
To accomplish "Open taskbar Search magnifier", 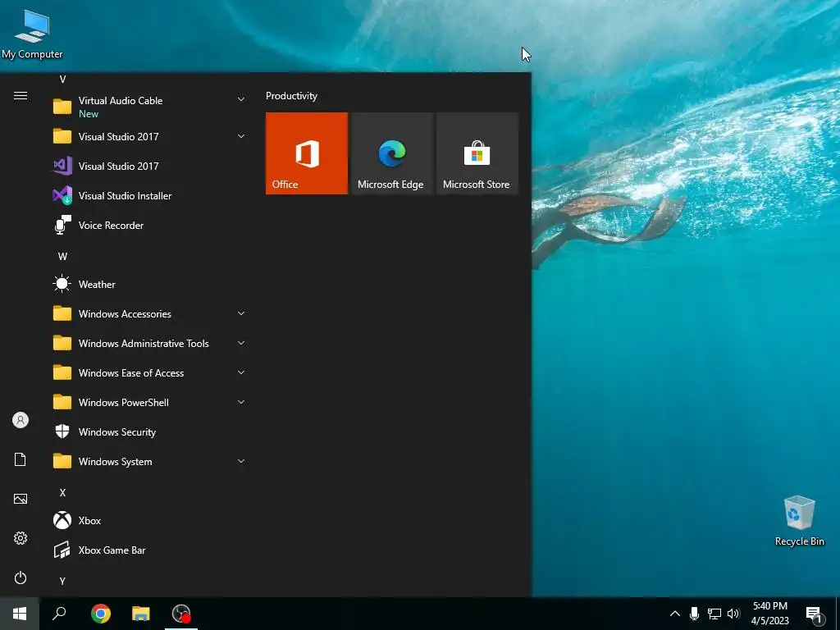I will pyautogui.click(x=59, y=614).
